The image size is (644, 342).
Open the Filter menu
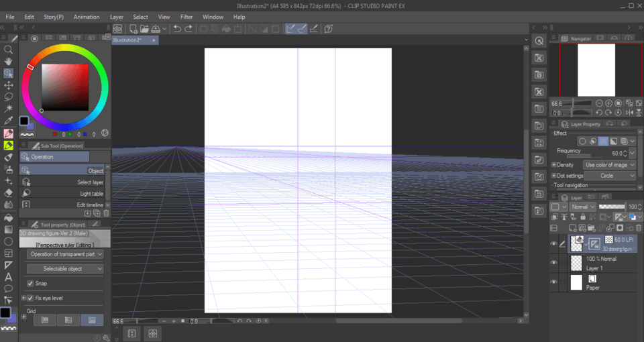(186, 17)
